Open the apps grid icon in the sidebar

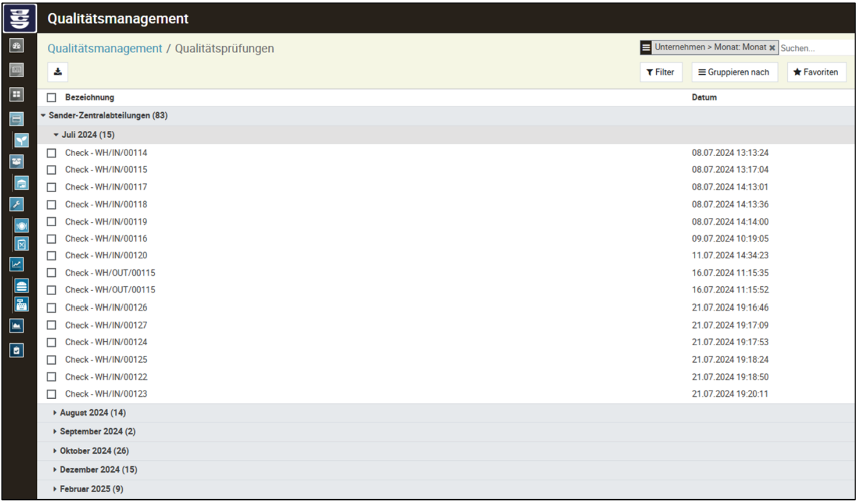(x=16, y=94)
